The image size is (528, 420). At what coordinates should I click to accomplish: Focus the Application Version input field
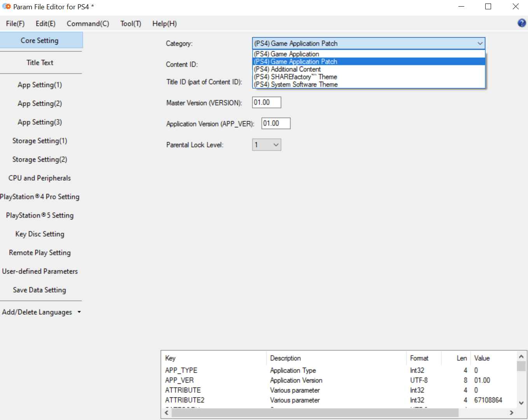click(276, 124)
